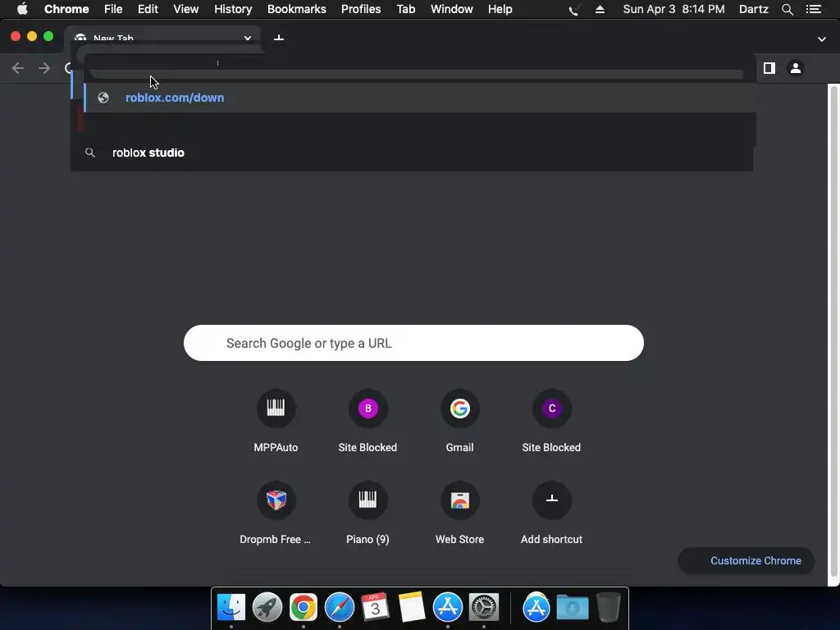840x630 pixels.
Task: Open the Web Store shortcut
Action: click(x=459, y=514)
